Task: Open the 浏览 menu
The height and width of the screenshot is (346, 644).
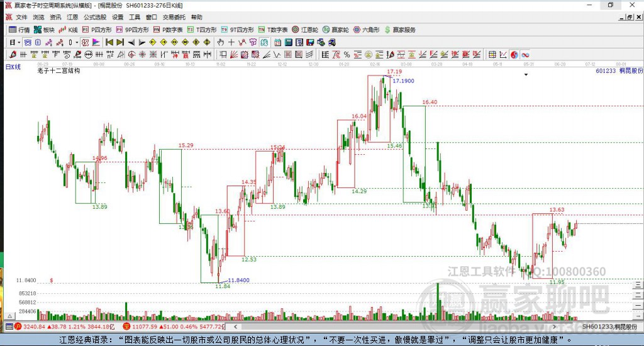Action: [38, 17]
